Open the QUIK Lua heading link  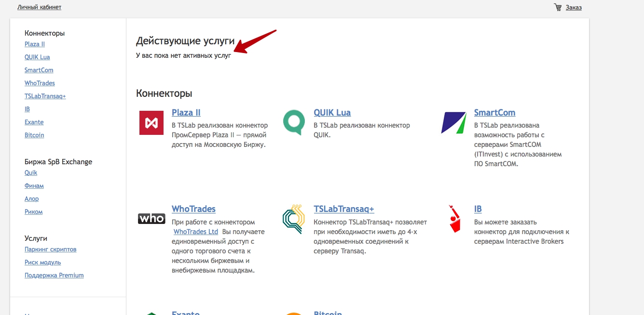(x=332, y=113)
